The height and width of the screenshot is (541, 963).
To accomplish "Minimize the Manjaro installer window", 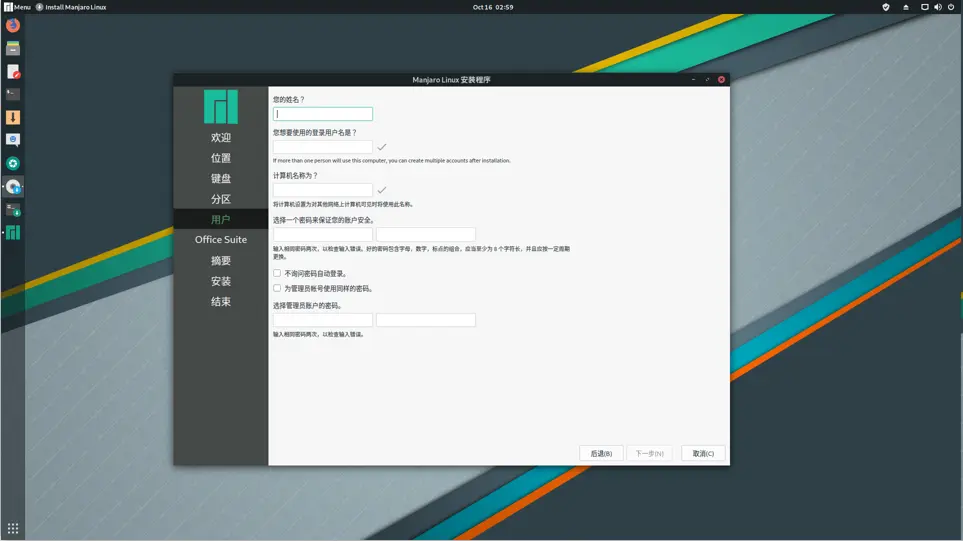I will click(x=693, y=79).
